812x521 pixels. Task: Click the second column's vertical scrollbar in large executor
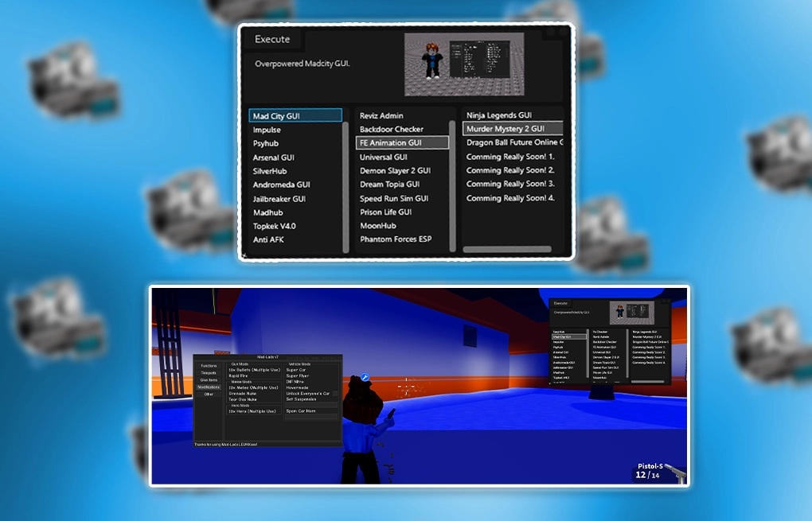click(453, 186)
